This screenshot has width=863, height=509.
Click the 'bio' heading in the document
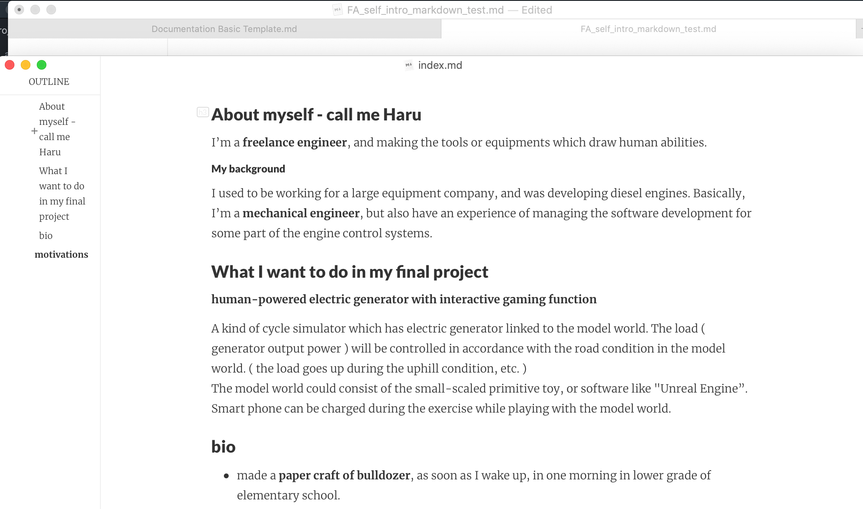[223, 446]
